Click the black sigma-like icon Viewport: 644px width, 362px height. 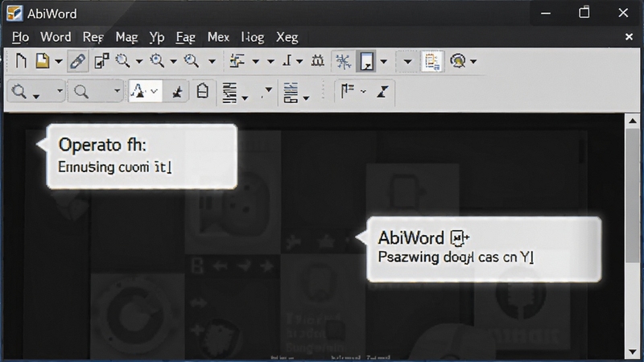(x=383, y=91)
